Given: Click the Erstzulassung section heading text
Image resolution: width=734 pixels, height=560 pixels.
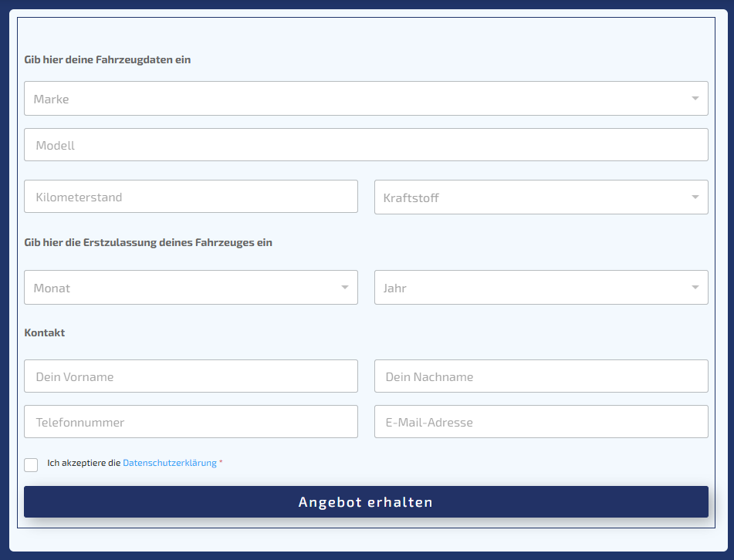Looking at the screenshot, I should (x=148, y=242).
